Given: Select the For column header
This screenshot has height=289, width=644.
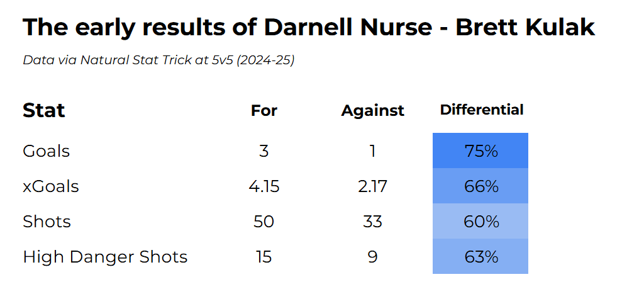Looking at the screenshot, I should [264, 111].
